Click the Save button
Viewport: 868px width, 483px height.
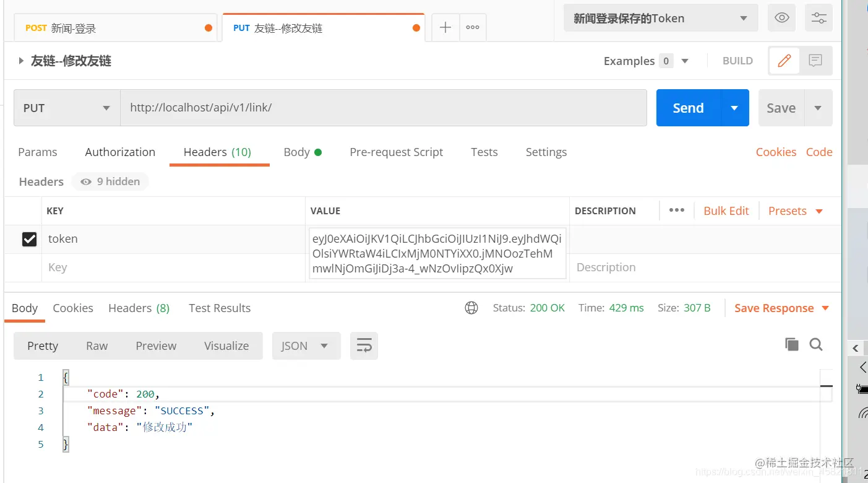coord(781,108)
